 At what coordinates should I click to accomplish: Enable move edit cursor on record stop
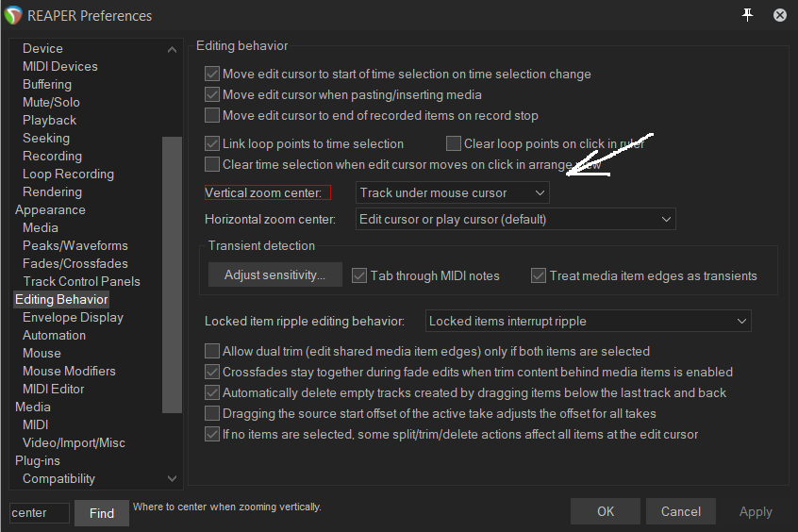point(211,116)
